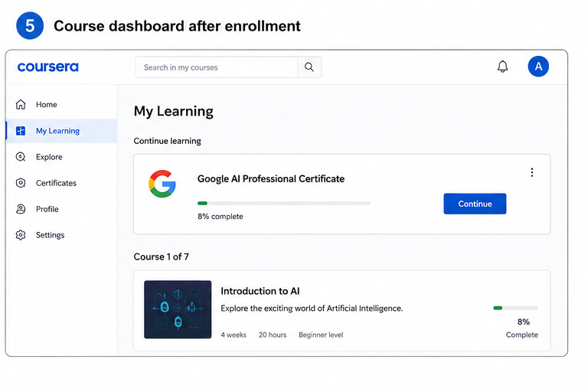Click the Search in my courses field
Image resolution: width=588 pixels, height=392 pixels.
click(217, 67)
